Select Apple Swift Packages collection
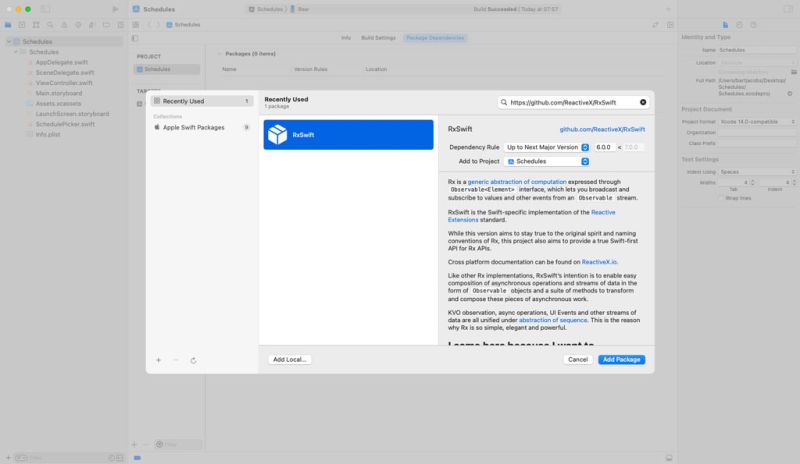This screenshot has width=800, height=464. click(202, 128)
